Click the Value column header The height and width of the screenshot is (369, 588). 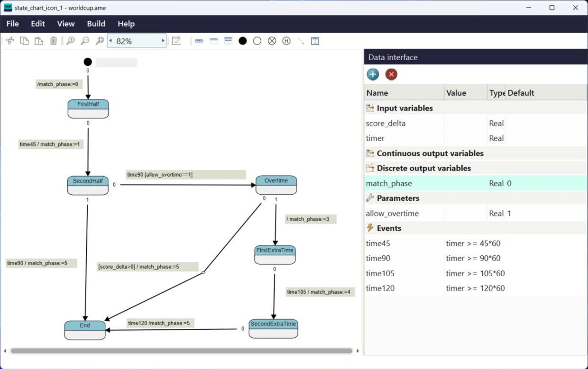(x=466, y=93)
